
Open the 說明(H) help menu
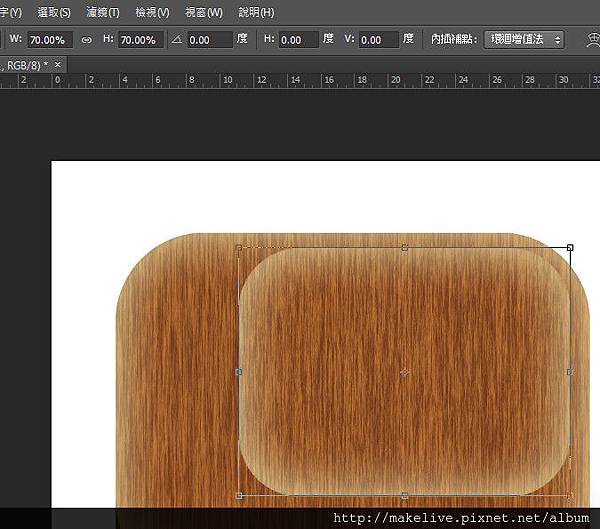(x=256, y=13)
